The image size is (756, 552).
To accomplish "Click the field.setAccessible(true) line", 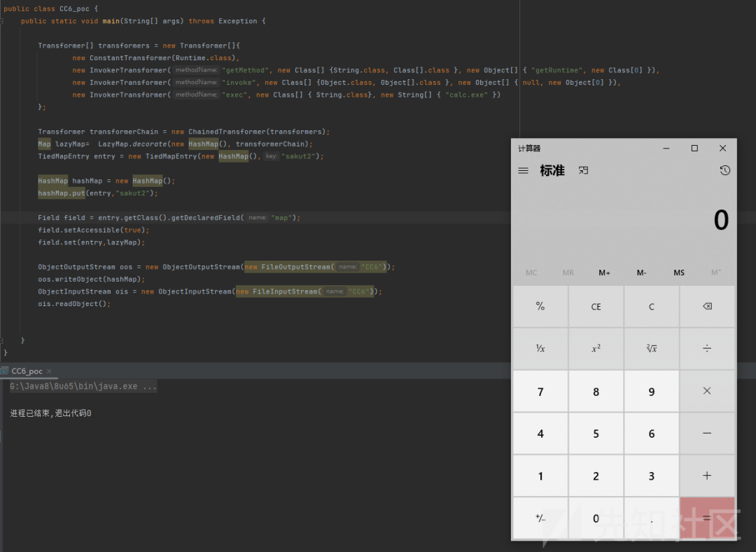I will click(94, 230).
